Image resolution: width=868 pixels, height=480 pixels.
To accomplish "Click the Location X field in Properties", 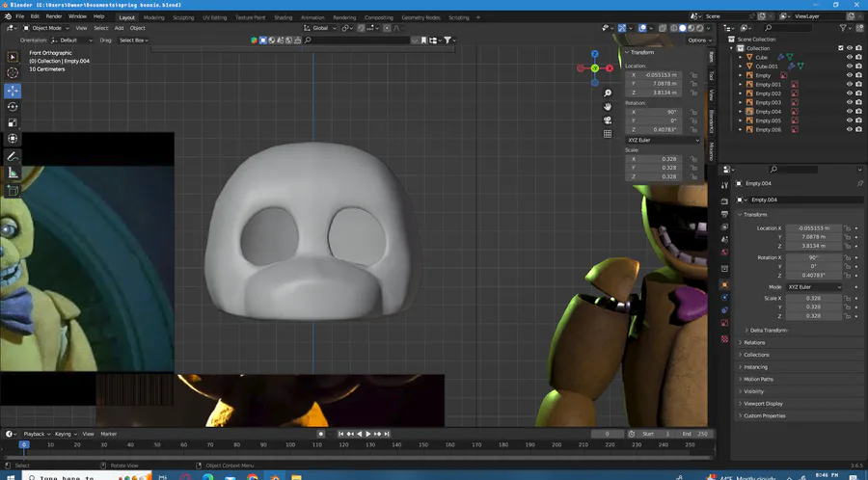I will [813, 227].
